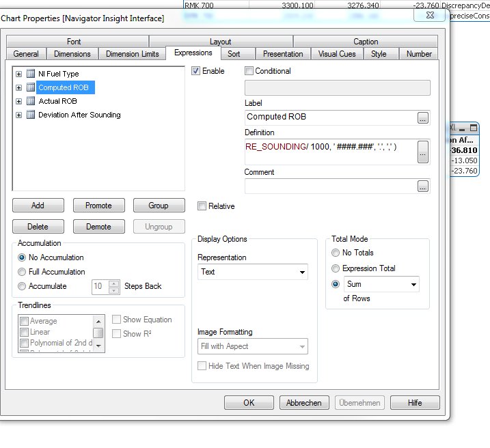Check Polynomial of 2nd degree trendline
The height and width of the screenshot is (448, 490).
pyautogui.click(x=24, y=343)
